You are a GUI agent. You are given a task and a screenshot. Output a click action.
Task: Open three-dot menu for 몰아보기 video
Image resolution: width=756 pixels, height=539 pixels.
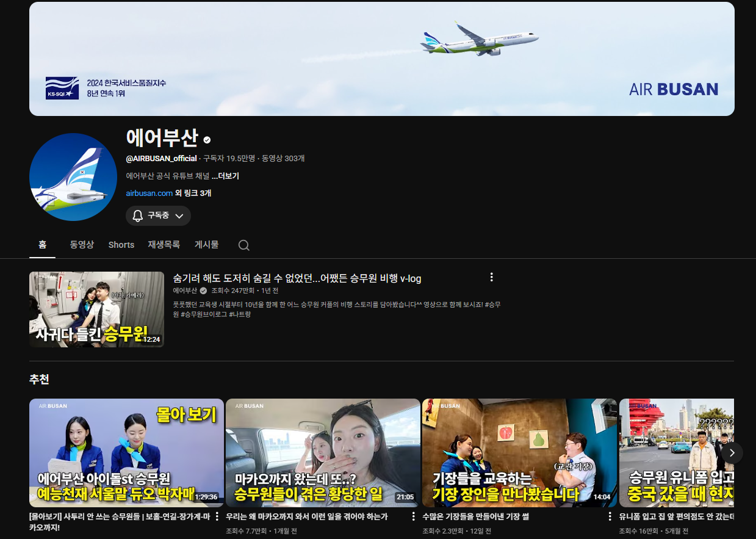coord(217,516)
